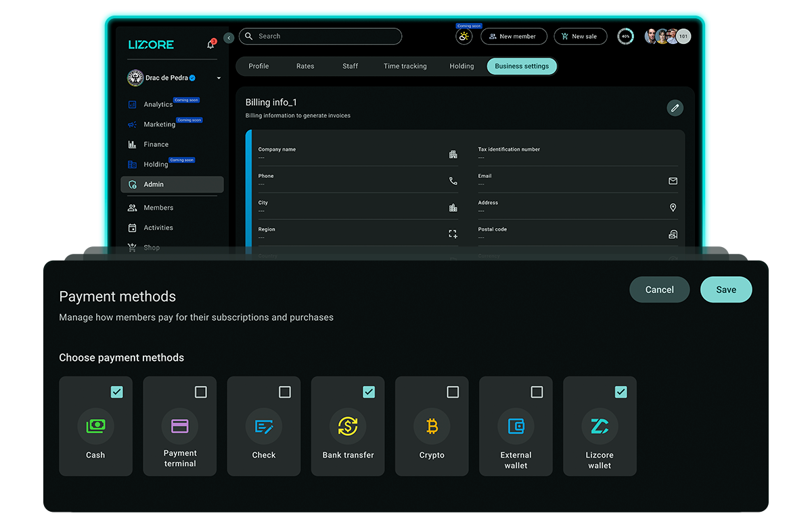
Task: Click the Payment terminal card icon
Action: coord(180,426)
